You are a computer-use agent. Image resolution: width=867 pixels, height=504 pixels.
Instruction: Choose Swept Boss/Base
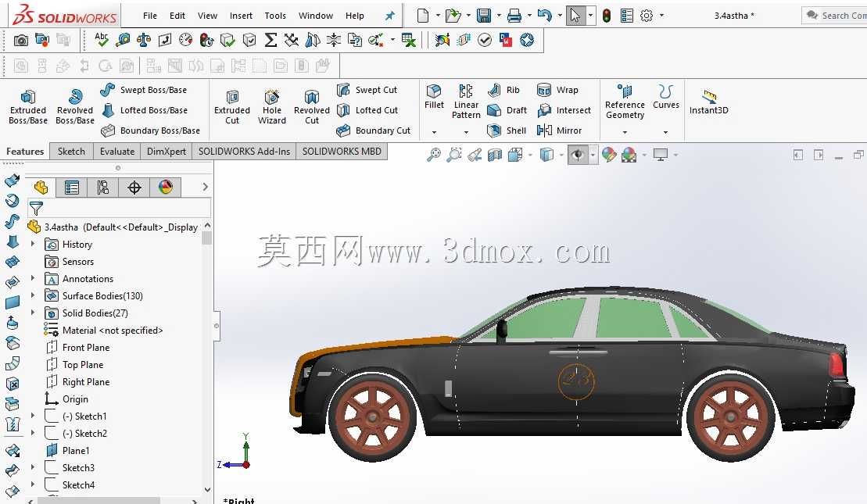click(x=145, y=90)
